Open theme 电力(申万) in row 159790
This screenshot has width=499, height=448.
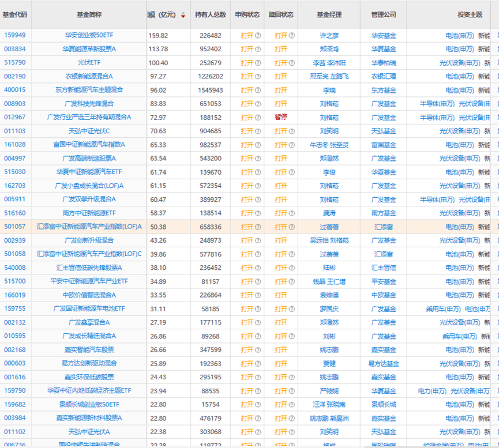432,391
